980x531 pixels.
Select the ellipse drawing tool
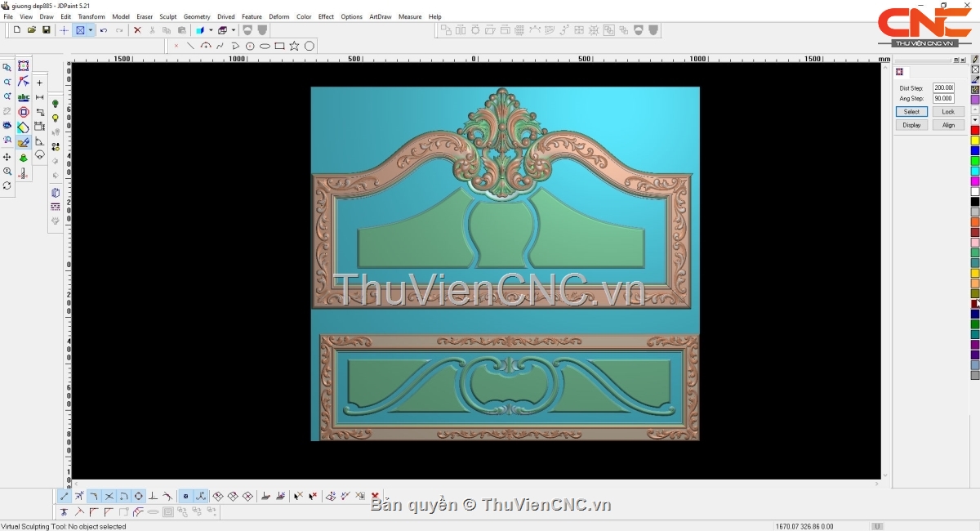pos(265,47)
